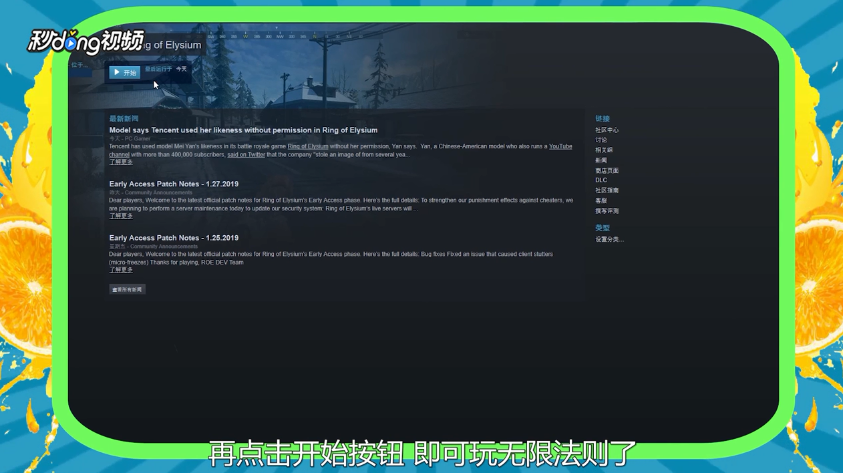Click the blue 开始 play button
The image size is (843, 473).
coord(125,72)
